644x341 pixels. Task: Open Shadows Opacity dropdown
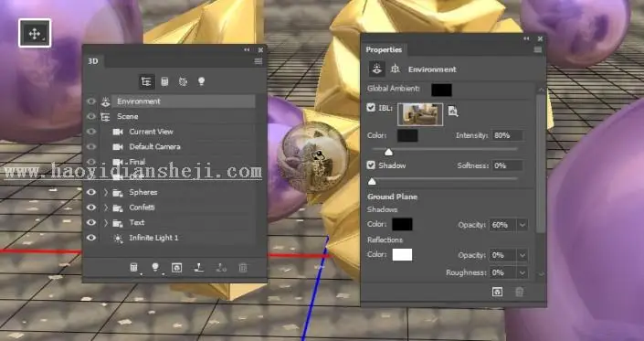pos(522,225)
